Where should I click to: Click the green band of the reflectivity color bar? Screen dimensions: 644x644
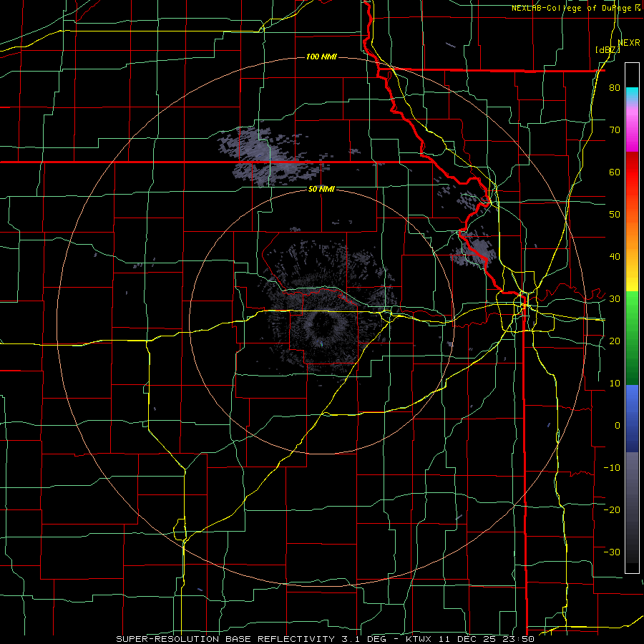pos(632,338)
